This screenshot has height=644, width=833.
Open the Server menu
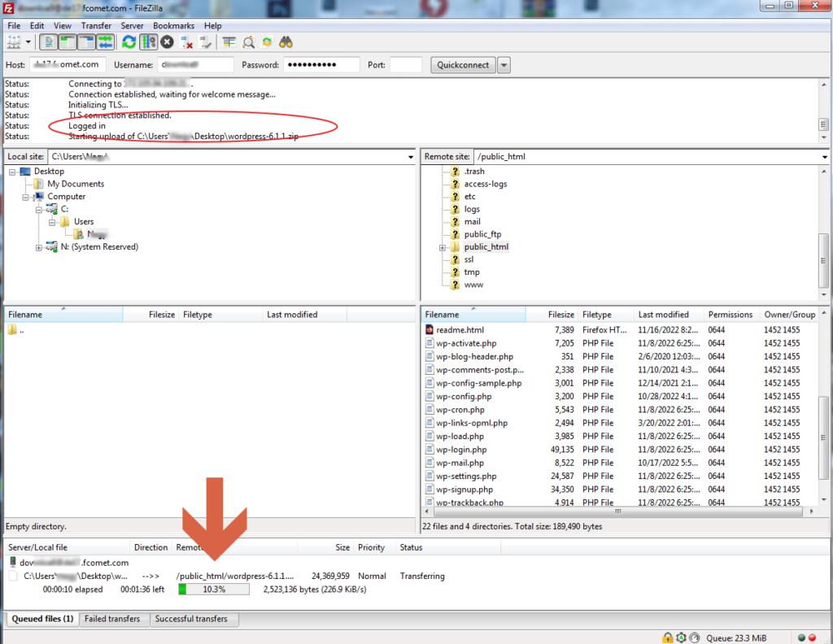click(132, 25)
